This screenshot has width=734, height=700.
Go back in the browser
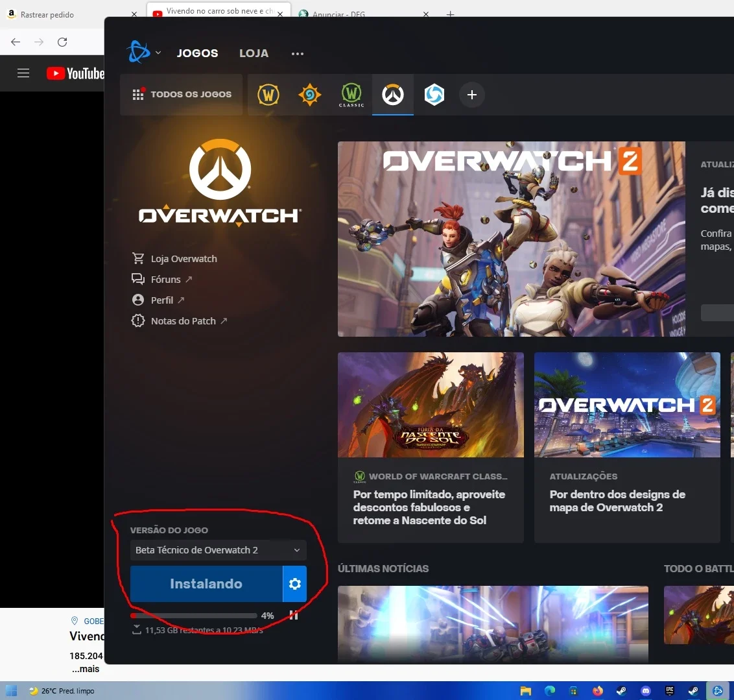[16, 42]
